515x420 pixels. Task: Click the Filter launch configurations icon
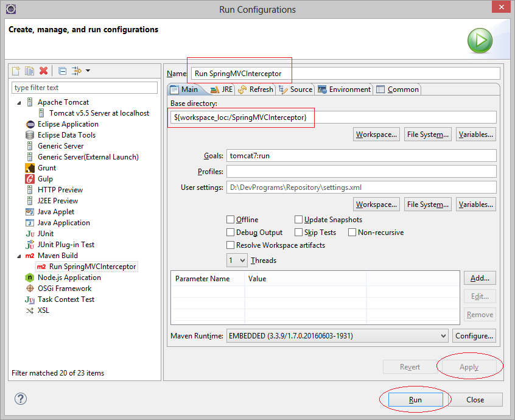77,71
